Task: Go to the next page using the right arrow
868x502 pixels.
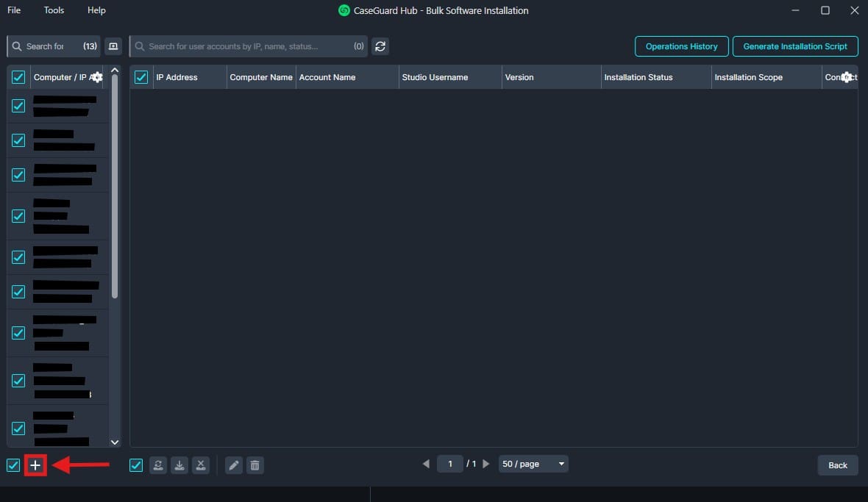Action: point(486,464)
